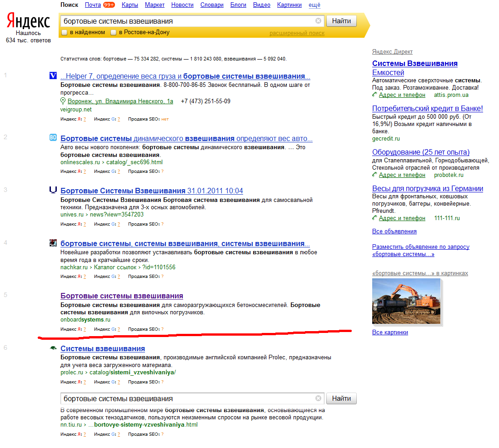
Task: Click the phone icon of the 111-111.ru ad
Action: click(374, 218)
